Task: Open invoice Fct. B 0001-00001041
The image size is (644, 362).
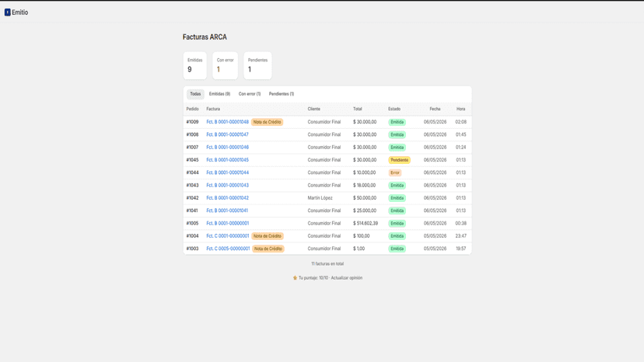Action: [227, 211]
